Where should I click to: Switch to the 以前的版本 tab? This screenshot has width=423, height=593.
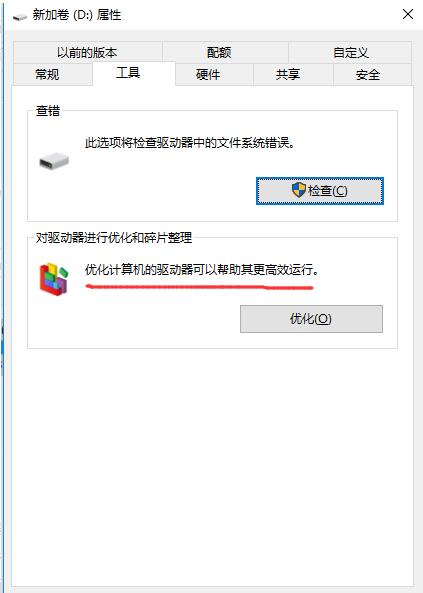click(88, 52)
